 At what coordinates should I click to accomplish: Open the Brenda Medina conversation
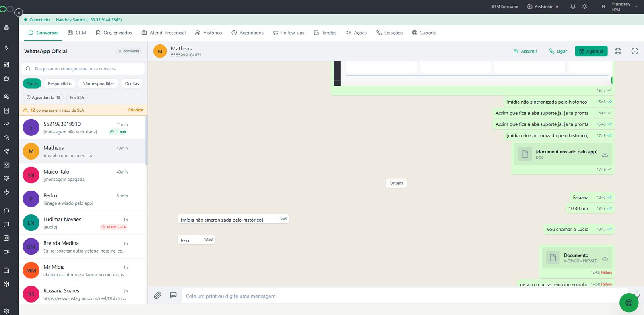(x=83, y=247)
